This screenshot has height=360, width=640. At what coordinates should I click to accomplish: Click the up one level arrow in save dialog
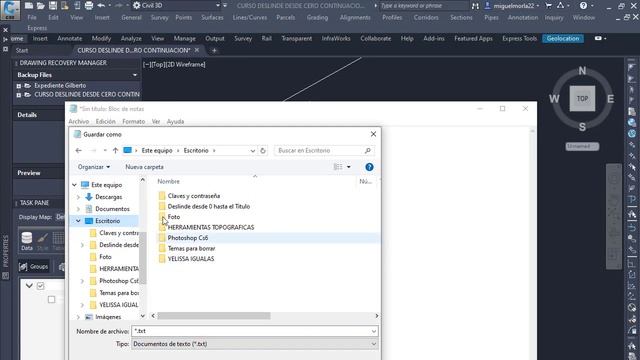[x=116, y=151]
